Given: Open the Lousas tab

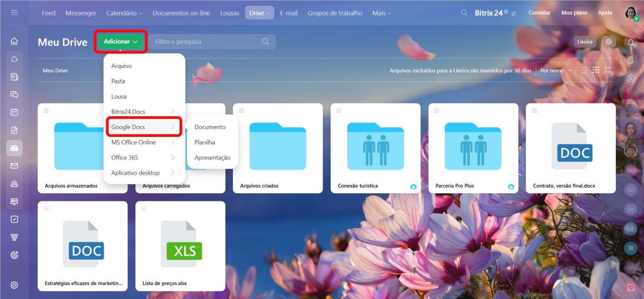Looking at the screenshot, I should 230,13.
